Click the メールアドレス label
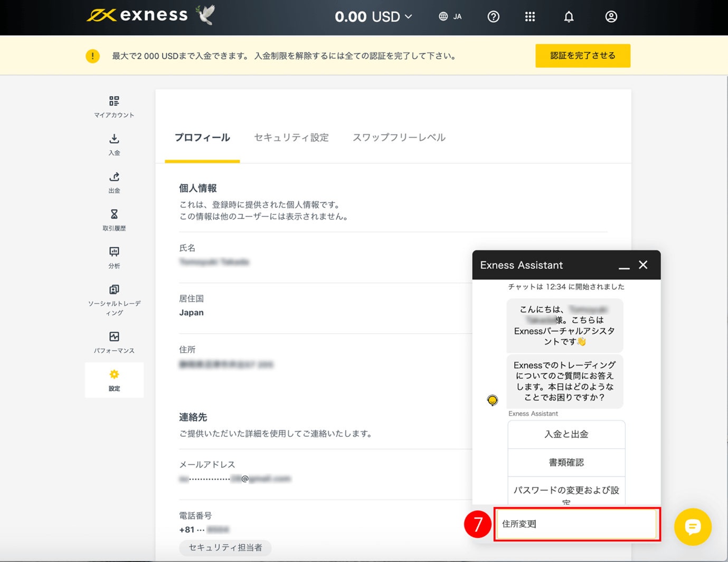 click(x=207, y=464)
